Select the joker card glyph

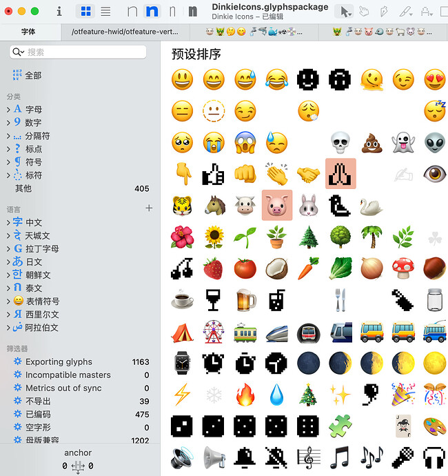click(403, 426)
